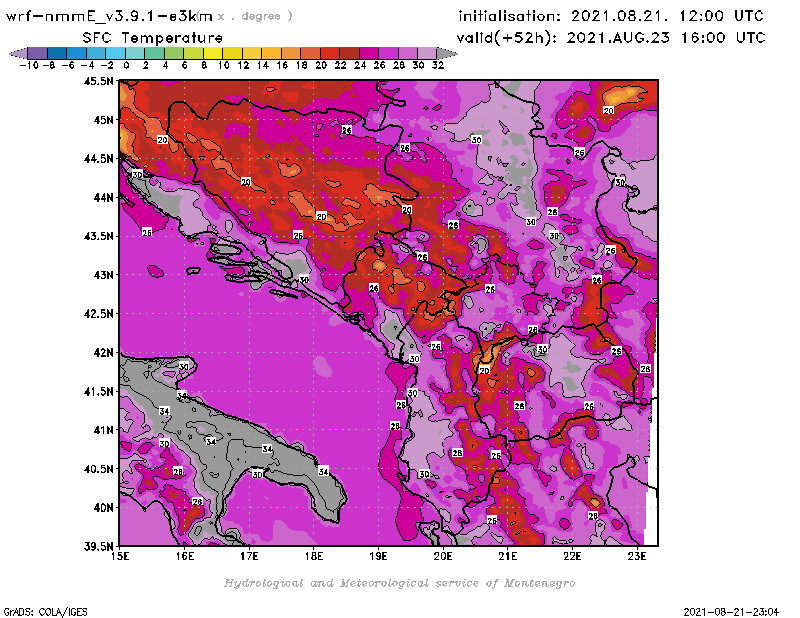Image resolution: width=800 pixels, height=618 pixels.
Task: Click the latitude label "43.5N"
Action: click(98, 236)
